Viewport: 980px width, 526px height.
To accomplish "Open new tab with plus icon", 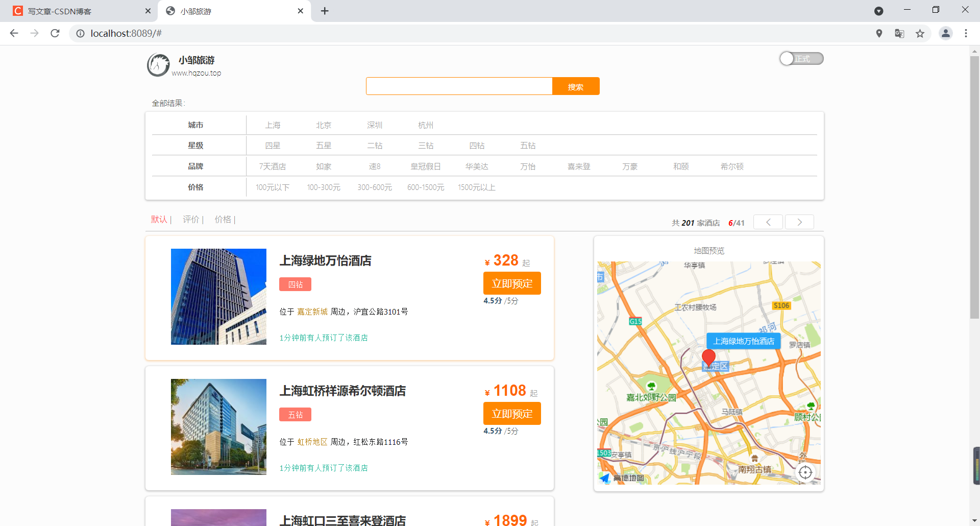I will click(x=325, y=11).
